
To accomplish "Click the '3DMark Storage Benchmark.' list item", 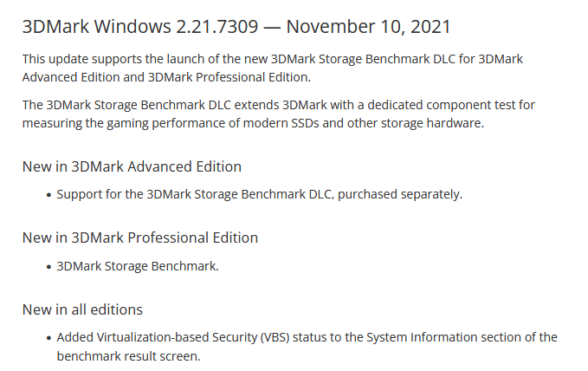I will point(138,266).
